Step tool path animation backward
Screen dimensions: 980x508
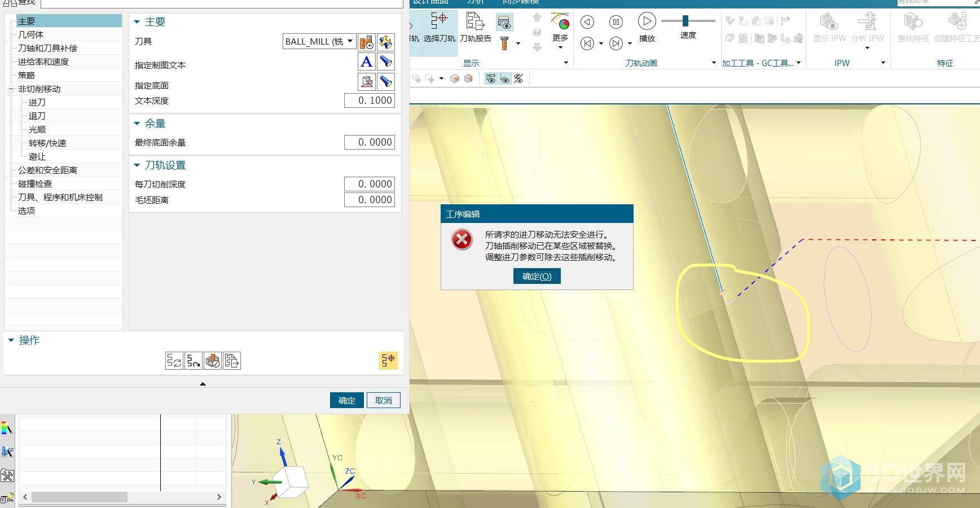point(587,22)
